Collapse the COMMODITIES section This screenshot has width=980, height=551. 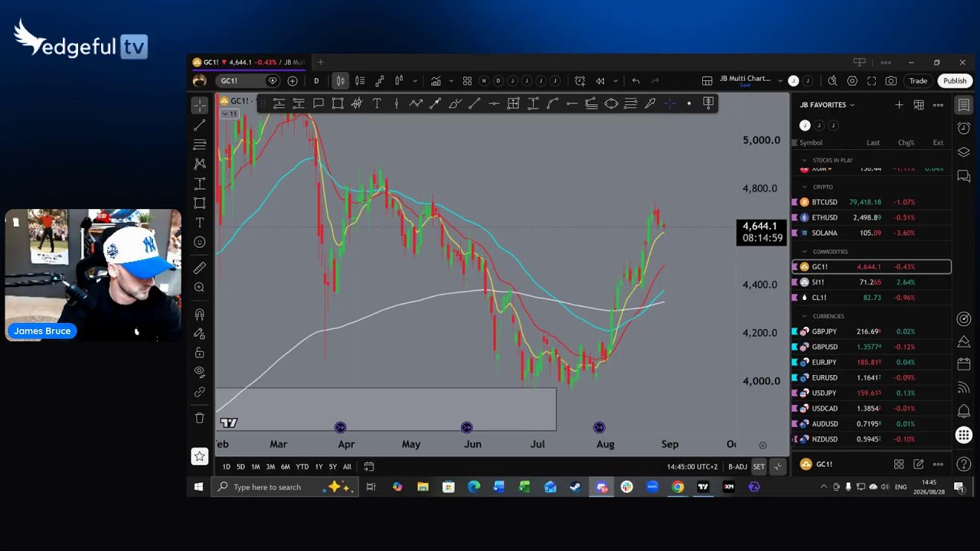pos(805,252)
